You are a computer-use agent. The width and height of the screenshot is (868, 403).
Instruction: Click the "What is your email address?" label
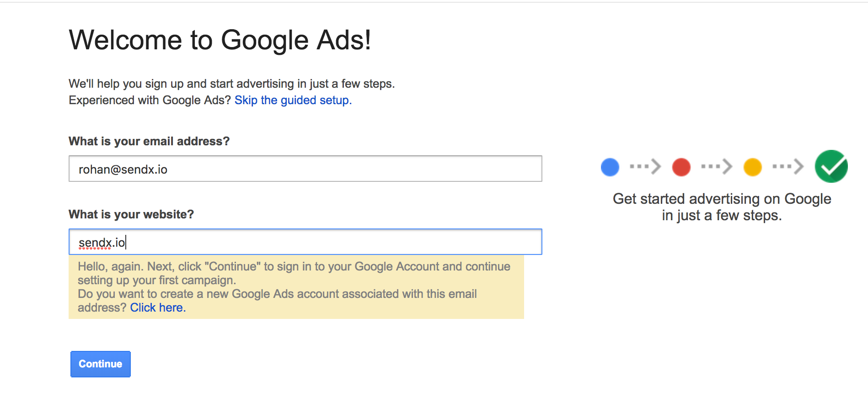click(149, 141)
